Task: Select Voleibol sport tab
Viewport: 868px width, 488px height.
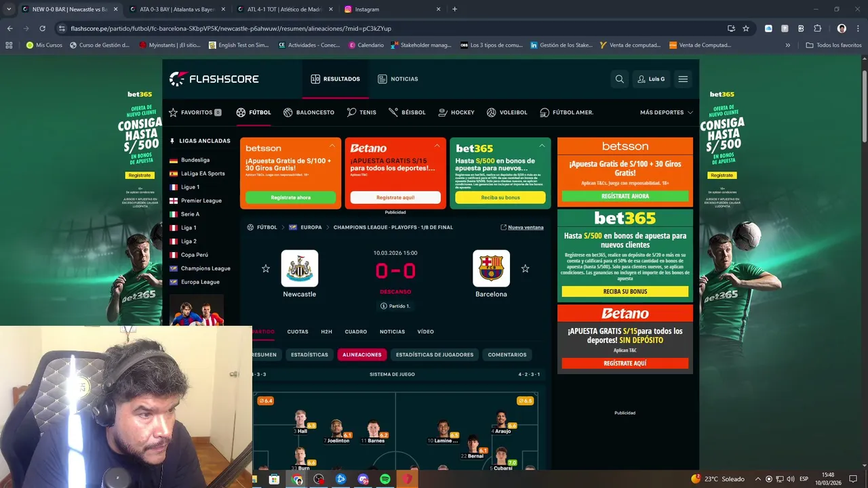Action: [x=507, y=113]
